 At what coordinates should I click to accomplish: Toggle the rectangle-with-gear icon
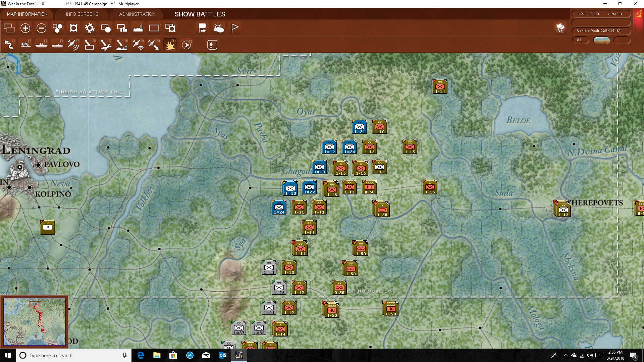[x=170, y=28]
